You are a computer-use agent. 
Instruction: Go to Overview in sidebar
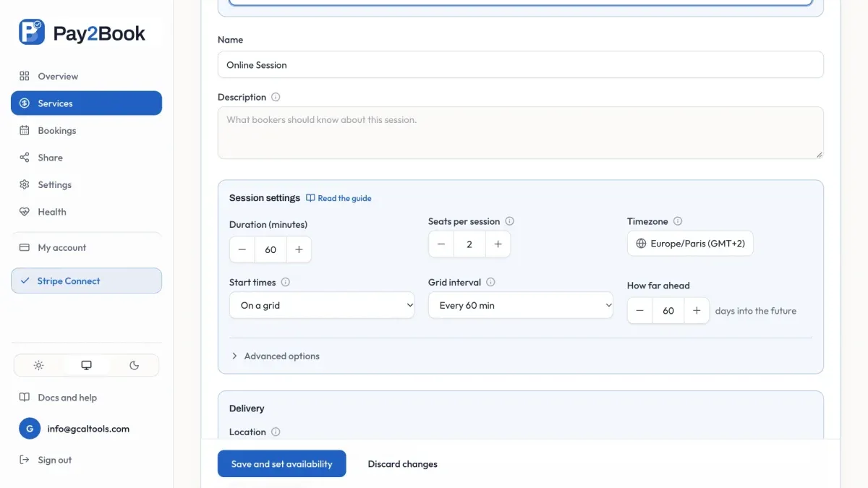coord(86,76)
